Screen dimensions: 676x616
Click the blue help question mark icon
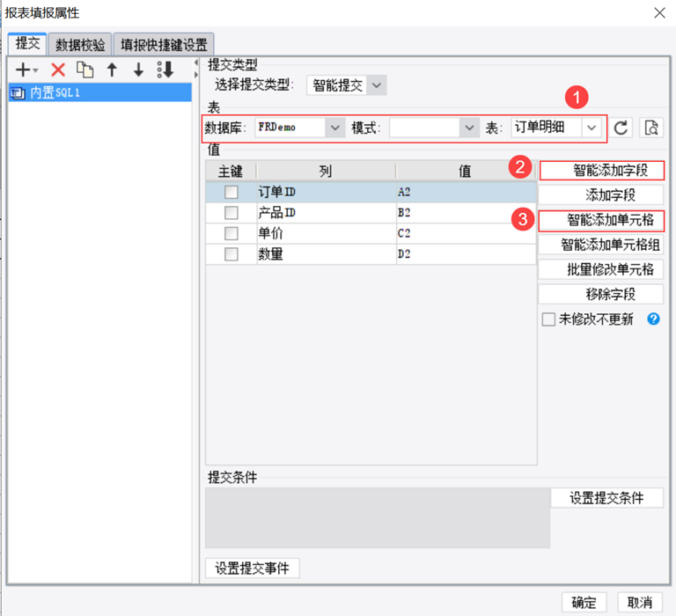[x=653, y=319]
